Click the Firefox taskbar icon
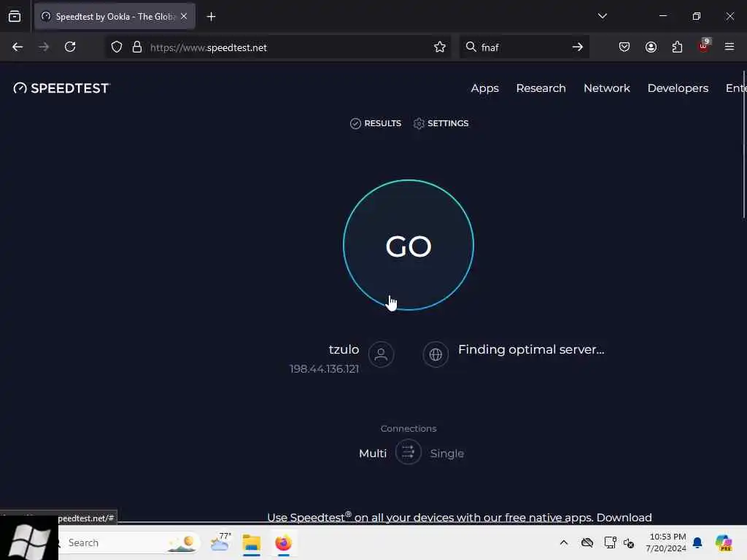 [x=284, y=542]
